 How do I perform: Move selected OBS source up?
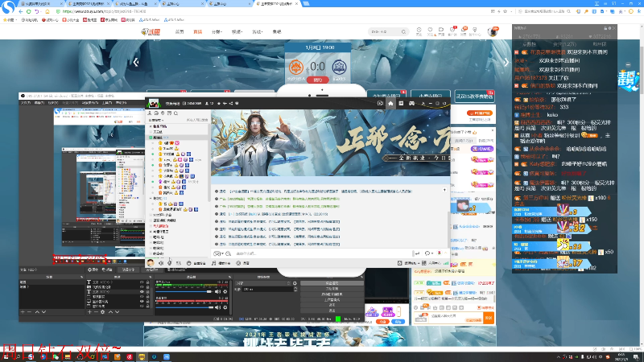[111, 312]
